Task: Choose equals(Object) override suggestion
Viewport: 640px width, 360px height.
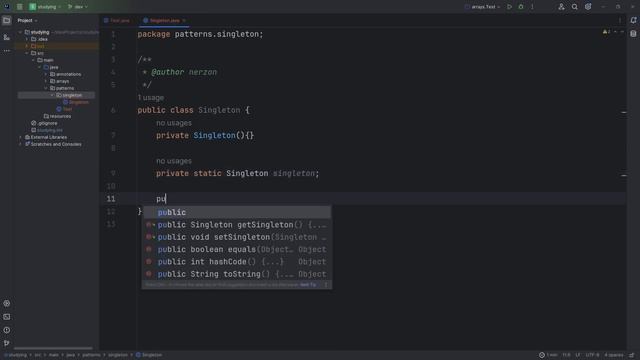Action: pyautogui.click(x=237, y=249)
